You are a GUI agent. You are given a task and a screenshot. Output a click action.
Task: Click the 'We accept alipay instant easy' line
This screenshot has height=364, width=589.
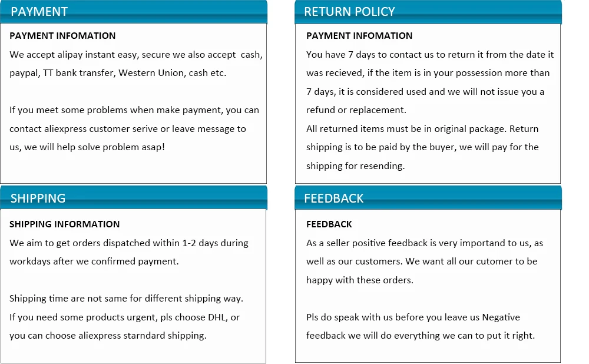tap(136, 55)
